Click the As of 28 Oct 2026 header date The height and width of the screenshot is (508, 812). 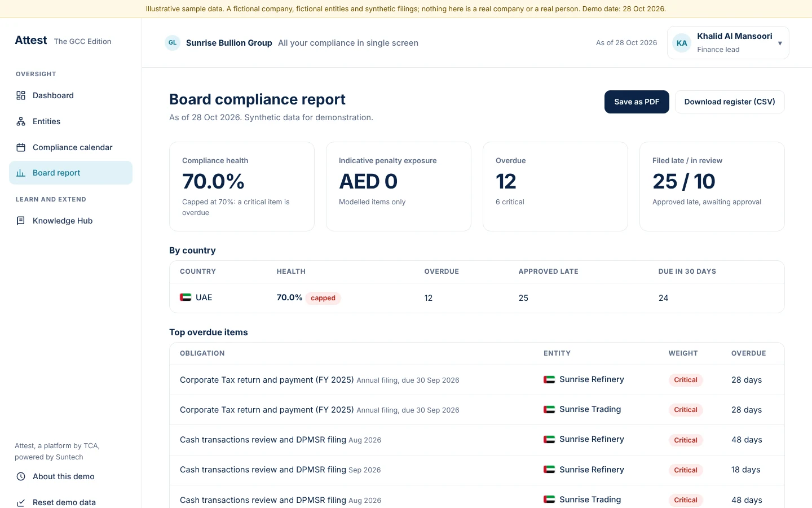(x=626, y=43)
